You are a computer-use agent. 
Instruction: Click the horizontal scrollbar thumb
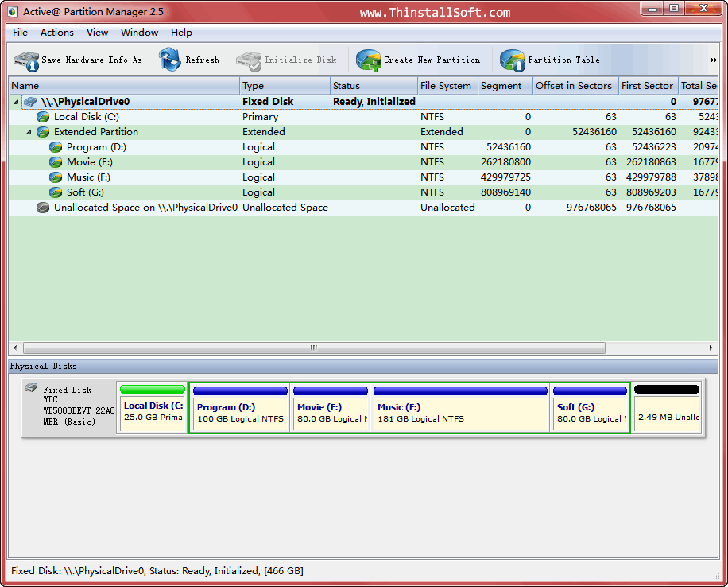314,348
